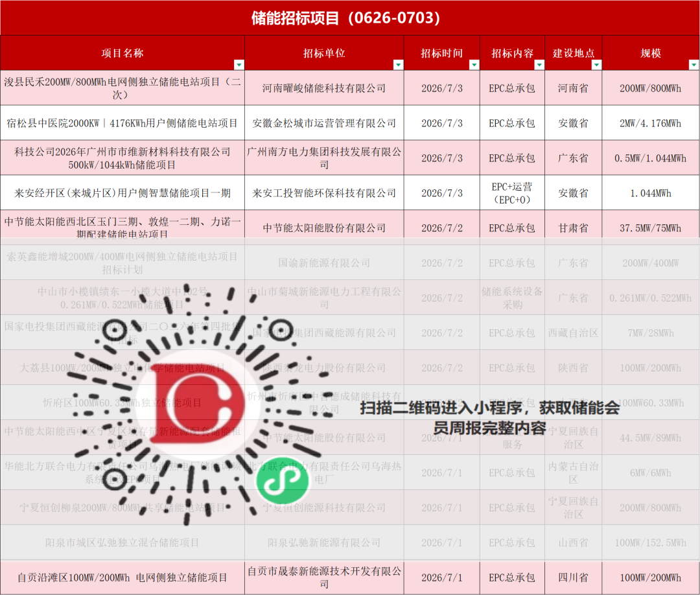Select faded cell 宁夏恒创能源科技有限公司
Image resolution: width=700 pixels, height=595 pixels.
click(x=324, y=507)
